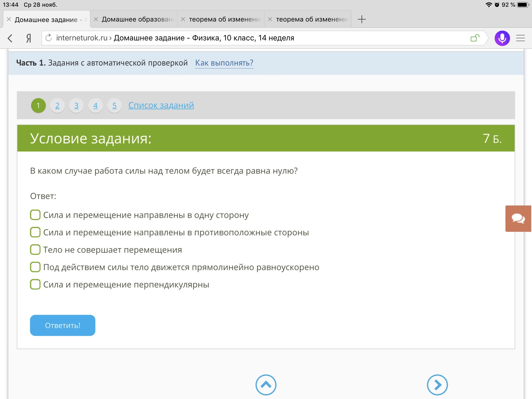This screenshot has width=532, height=399.
Task: Check 'Тело не совершает перемещения' option
Action: (35, 250)
